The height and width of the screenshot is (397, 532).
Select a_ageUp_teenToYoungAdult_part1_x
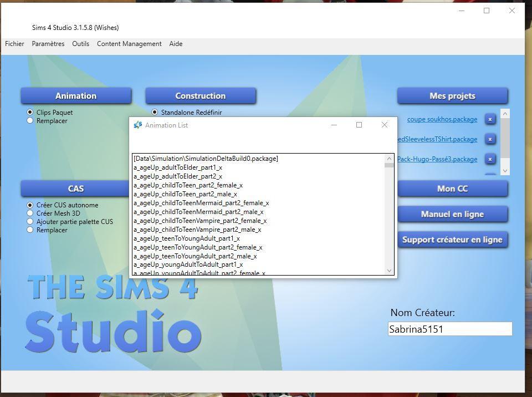[259, 238]
